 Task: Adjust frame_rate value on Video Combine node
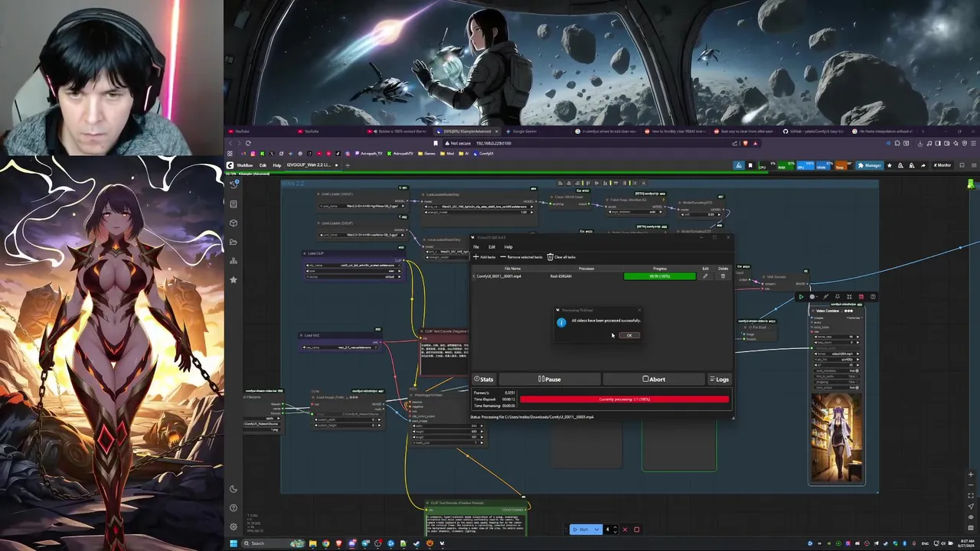pos(836,337)
